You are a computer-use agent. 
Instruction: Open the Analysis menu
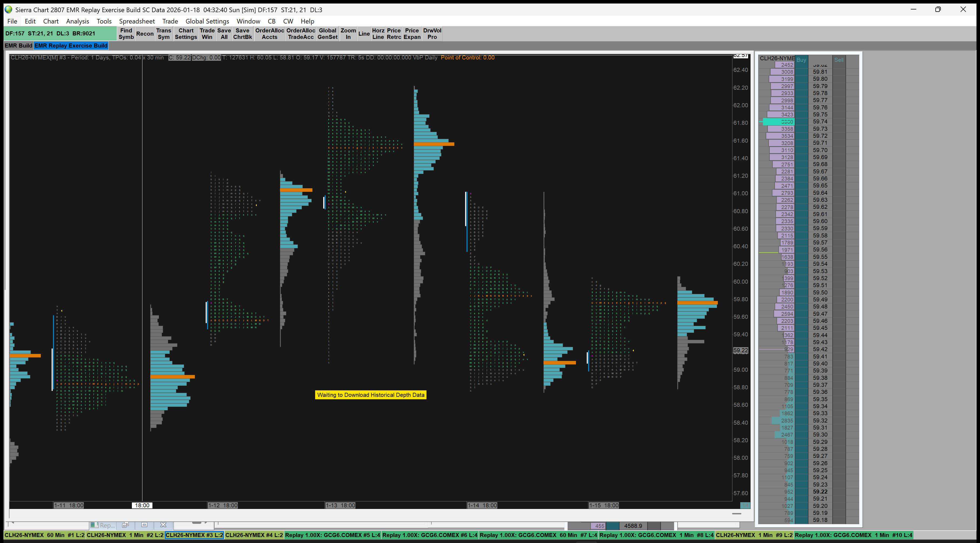click(77, 21)
